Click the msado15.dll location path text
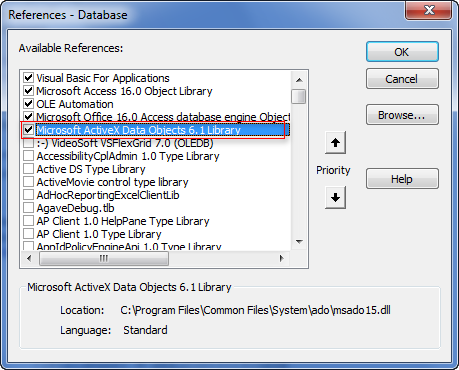 pyautogui.click(x=255, y=310)
